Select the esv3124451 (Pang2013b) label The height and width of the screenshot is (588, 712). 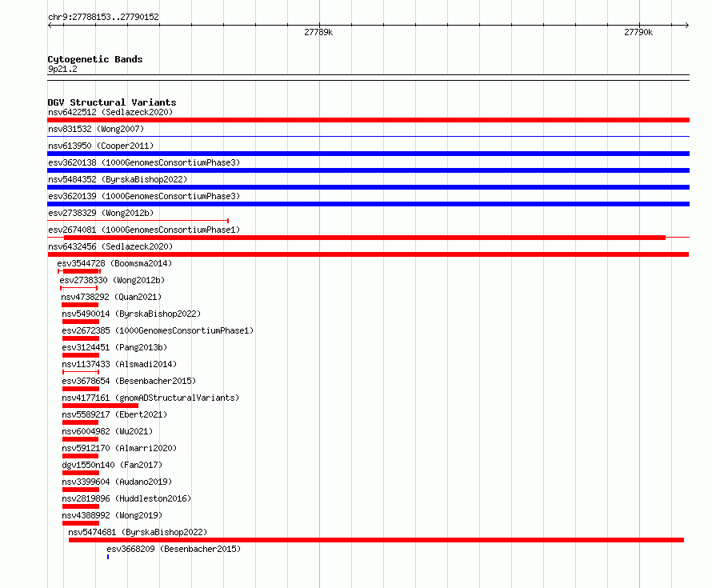pos(114,347)
